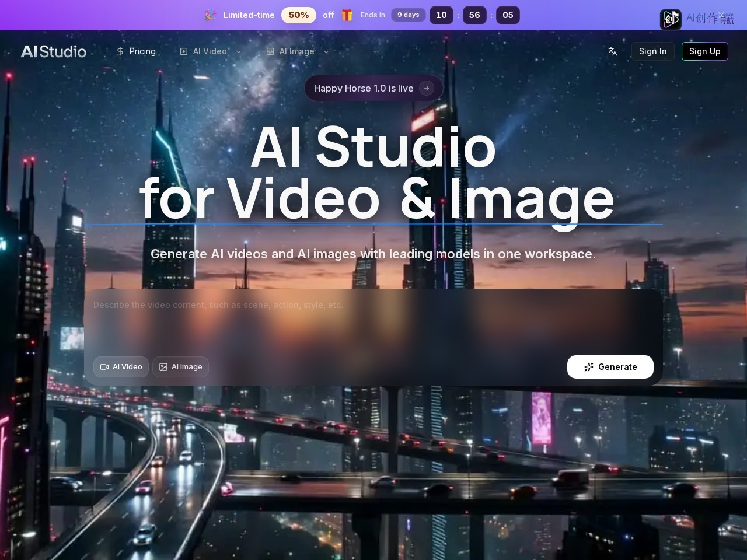This screenshot has height=560, width=747.
Task: Click the countdown box showing 05
Action: pyautogui.click(x=508, y=15)
